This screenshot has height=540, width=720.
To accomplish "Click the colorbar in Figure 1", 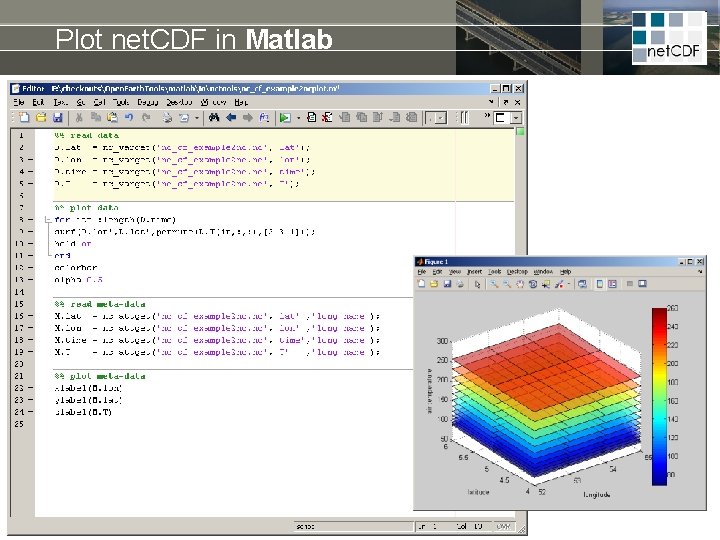I will pos(659,396).
